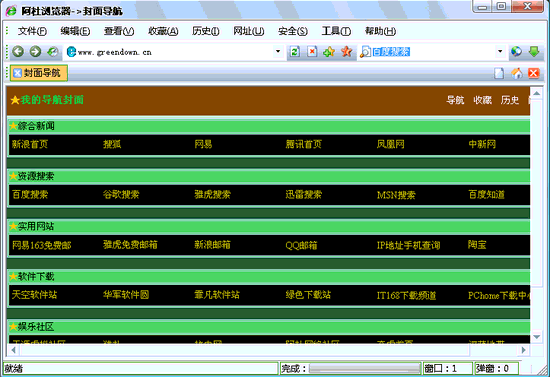Screen dimensions: 550x377
Task: Click the vertical scrollbar down arrow
Action: point(536,337)
